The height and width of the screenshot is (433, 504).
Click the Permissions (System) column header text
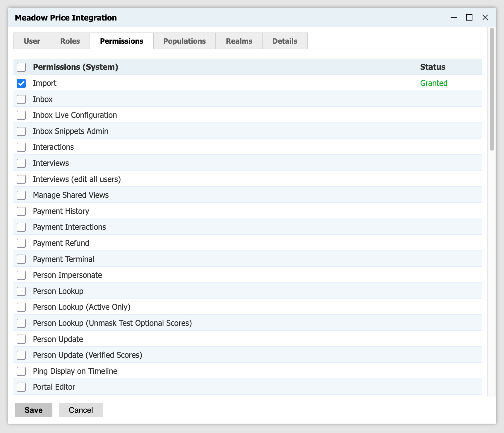(76, 67)
